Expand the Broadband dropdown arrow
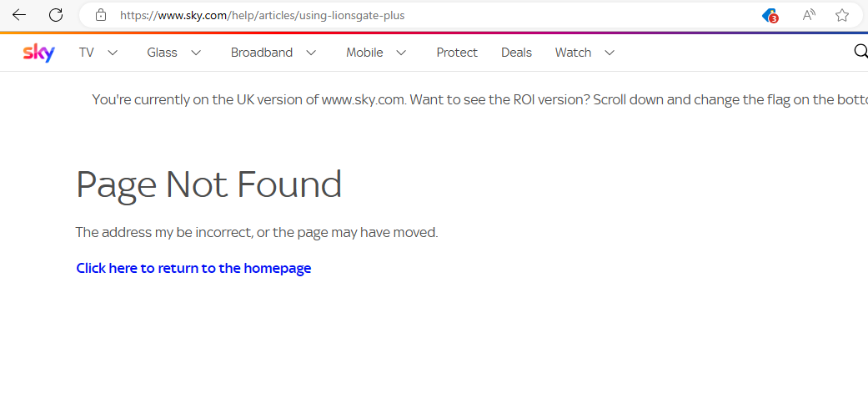This screenshot has width=868, height=419. point(311,53)
